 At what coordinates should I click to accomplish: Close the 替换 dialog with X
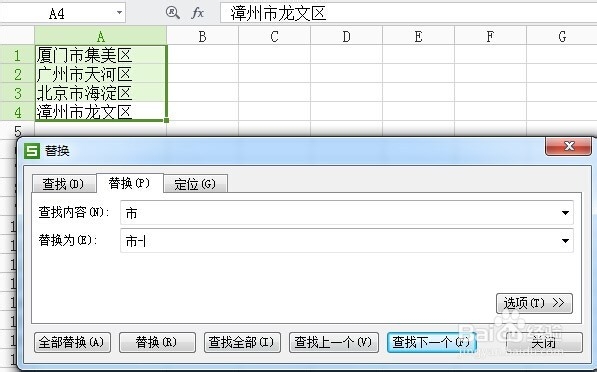tap(568, 146)
